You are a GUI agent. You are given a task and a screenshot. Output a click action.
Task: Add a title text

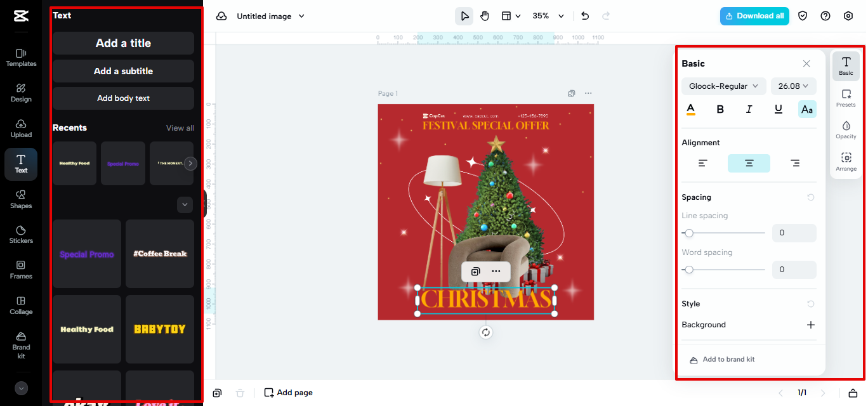(x=123, y=43)
